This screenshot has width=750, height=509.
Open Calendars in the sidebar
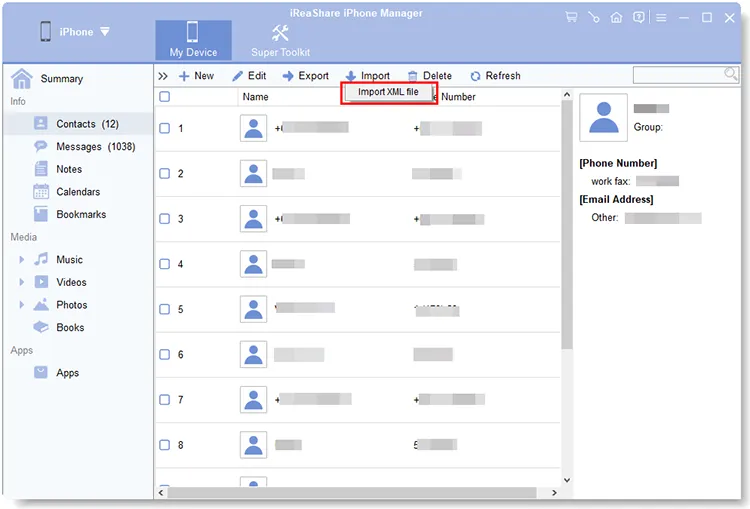coord(78,192)
